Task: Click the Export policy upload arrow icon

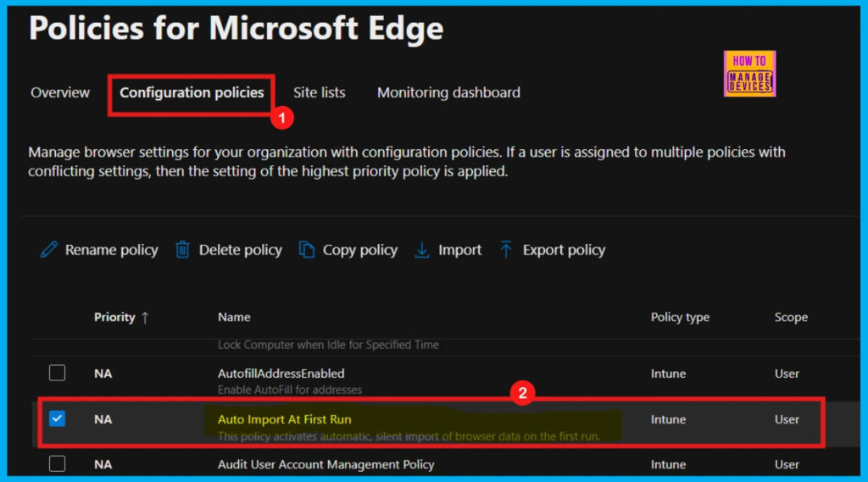Action: point(506,250)
